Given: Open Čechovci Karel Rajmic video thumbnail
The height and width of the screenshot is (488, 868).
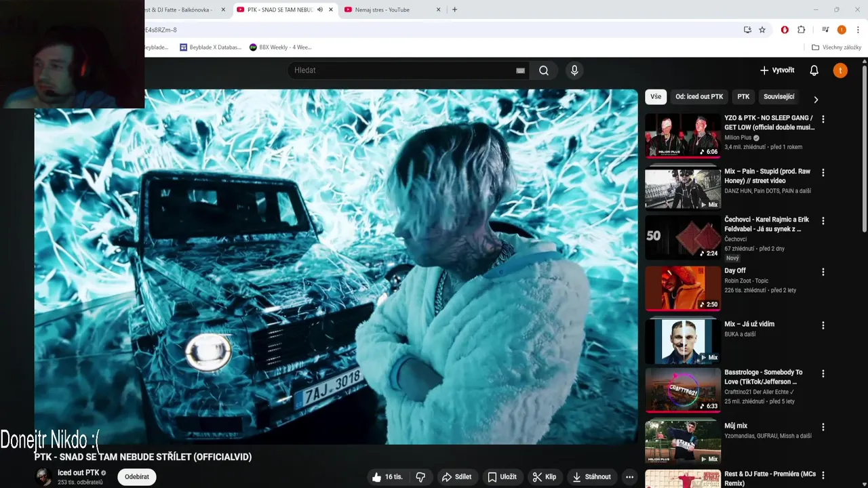Looking at the screenshot, I should 682,237.
